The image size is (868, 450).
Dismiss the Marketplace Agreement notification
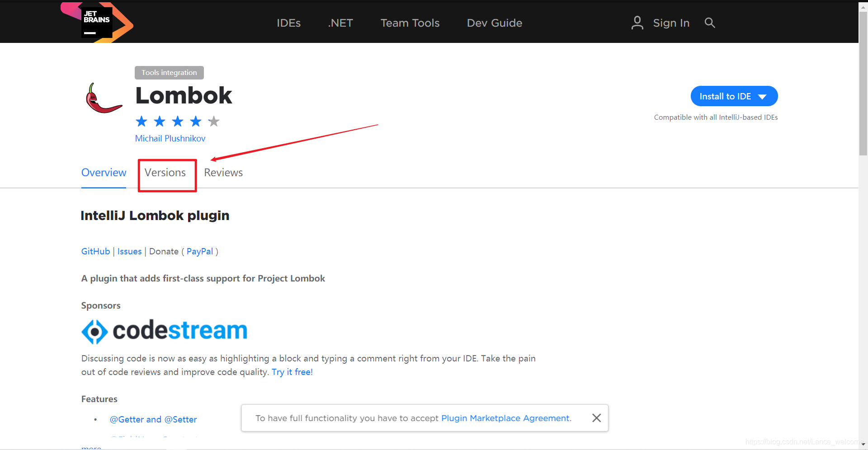tap(596, 418)
